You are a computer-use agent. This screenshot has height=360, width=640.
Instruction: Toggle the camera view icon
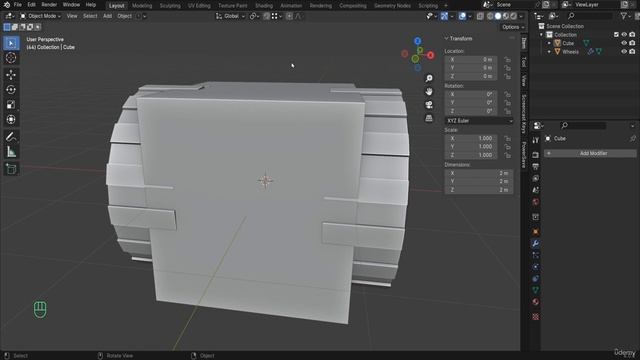[429, 105]
